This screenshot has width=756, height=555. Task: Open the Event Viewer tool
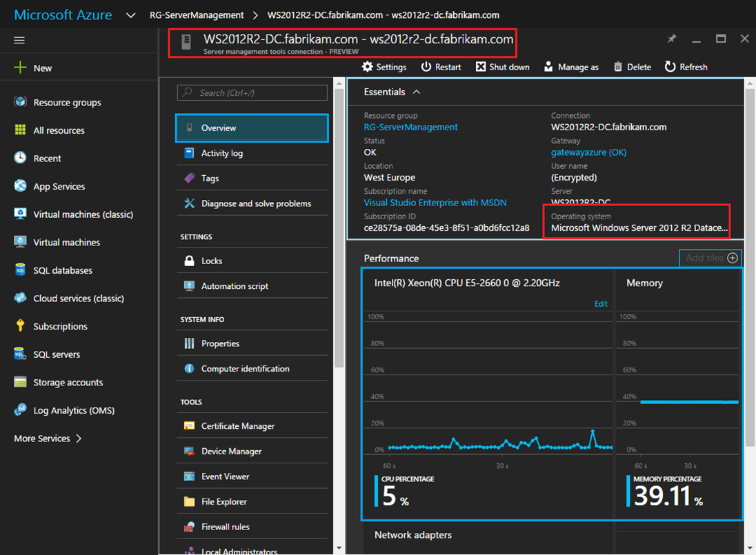[252, 476]
